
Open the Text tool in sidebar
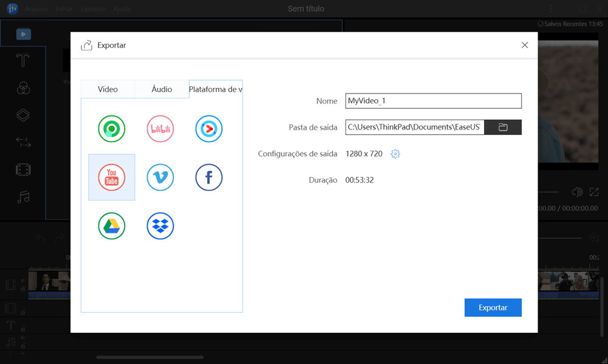23,61
